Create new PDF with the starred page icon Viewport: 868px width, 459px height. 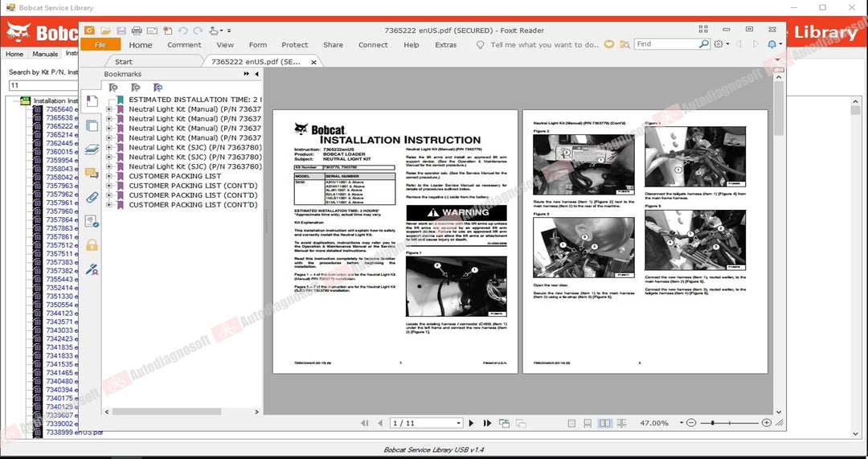click(x=167, y=31)
